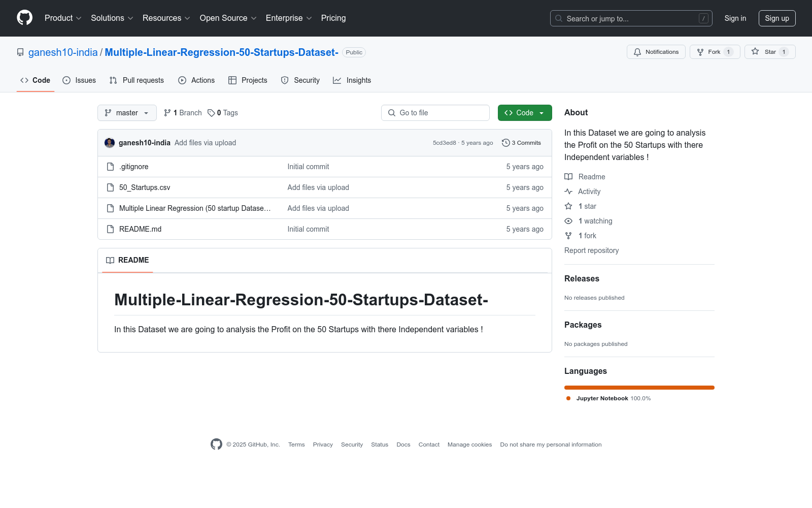Click the bell icon in Notifications button
Screen dimensions: 812x508
pyautogui.click(x=637, y=52)
